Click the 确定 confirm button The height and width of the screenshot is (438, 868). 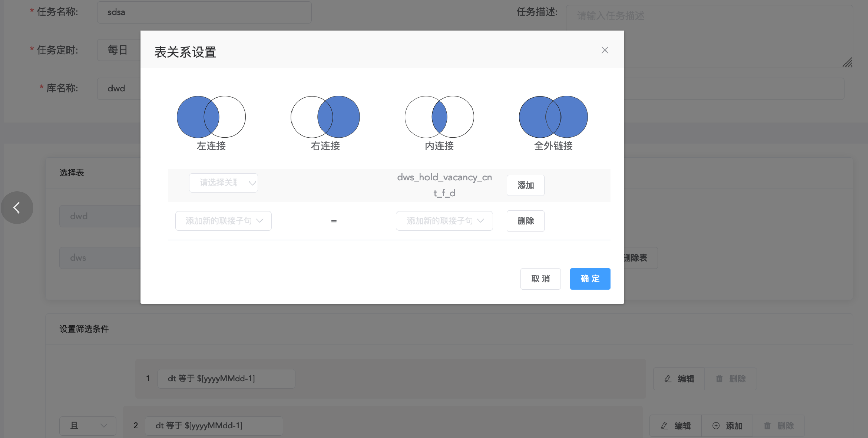(590, 279)
